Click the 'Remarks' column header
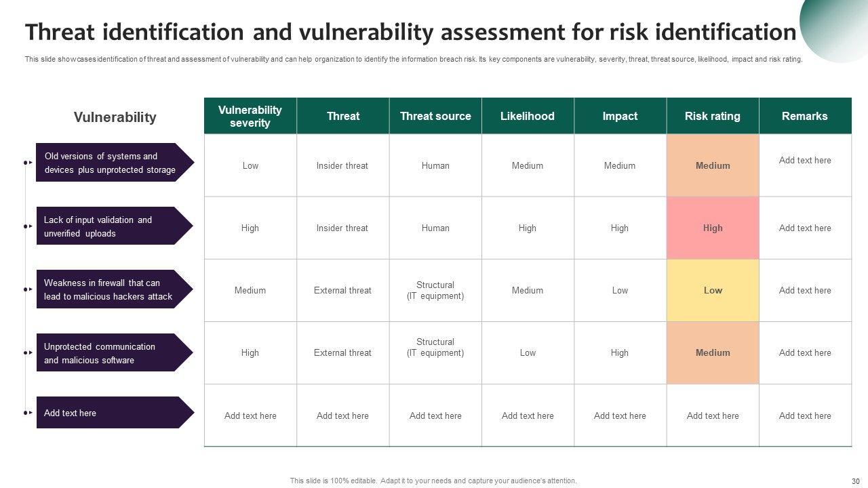This screenshot has width=868, height=488. [x=805, y=117]
